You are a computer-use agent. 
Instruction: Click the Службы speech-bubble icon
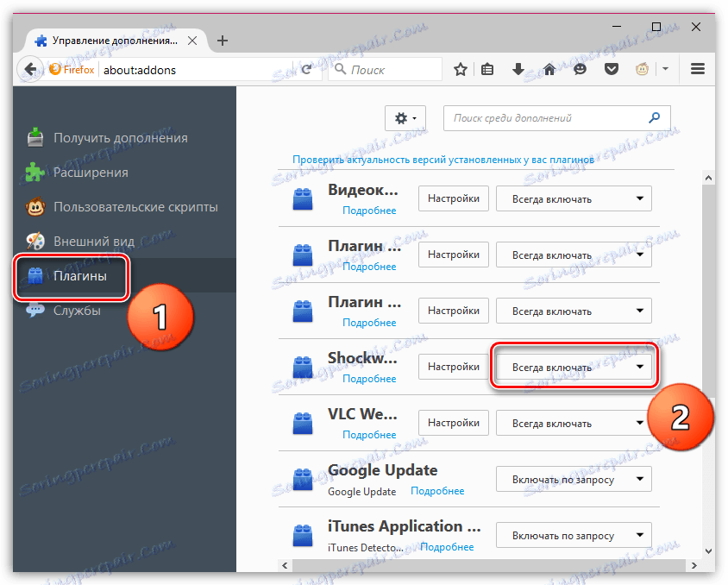click(x=33, y=310)
